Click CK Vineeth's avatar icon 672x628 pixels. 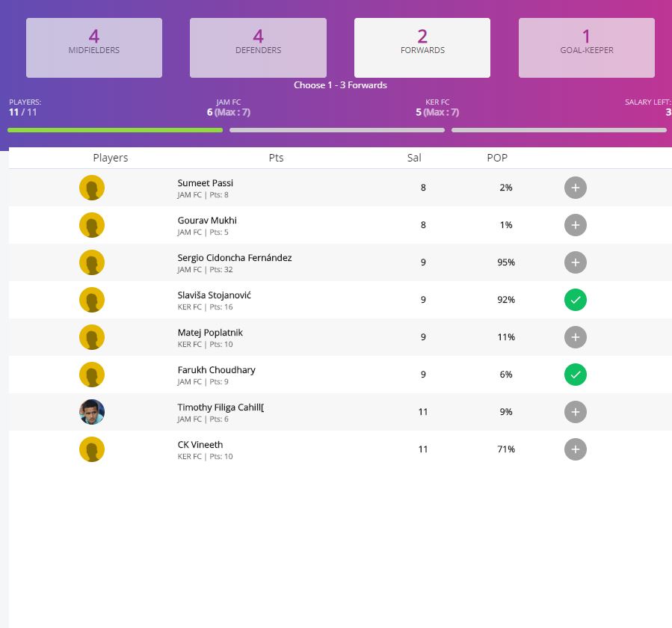[92, 449]
